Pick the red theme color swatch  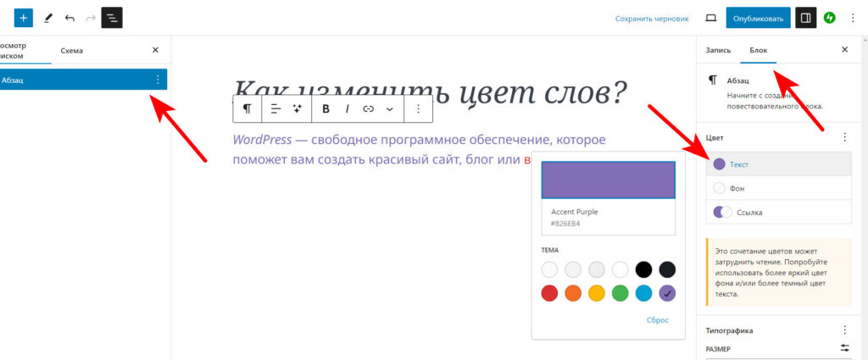549,294
